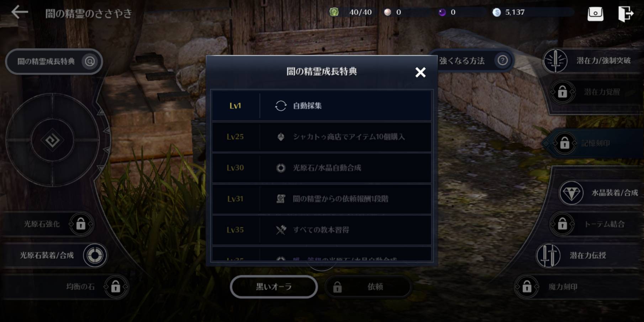Tap the locked 依頼 button

click(x=368, y=287)
